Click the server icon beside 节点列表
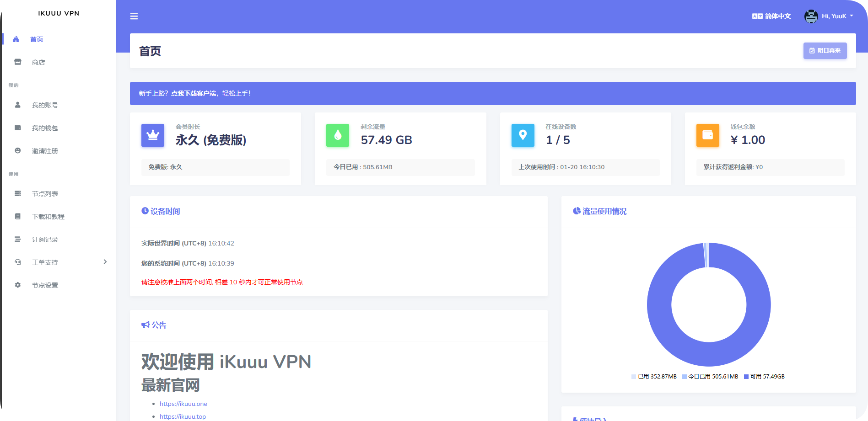The width and height of the screenshot is (868, 421). coord(18,193)
